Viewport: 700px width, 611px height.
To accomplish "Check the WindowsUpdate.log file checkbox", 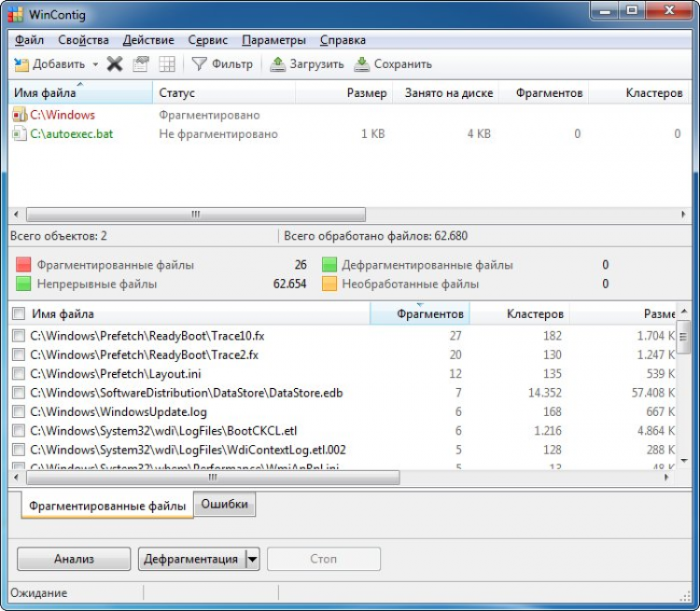I will (x=19, y=411).
